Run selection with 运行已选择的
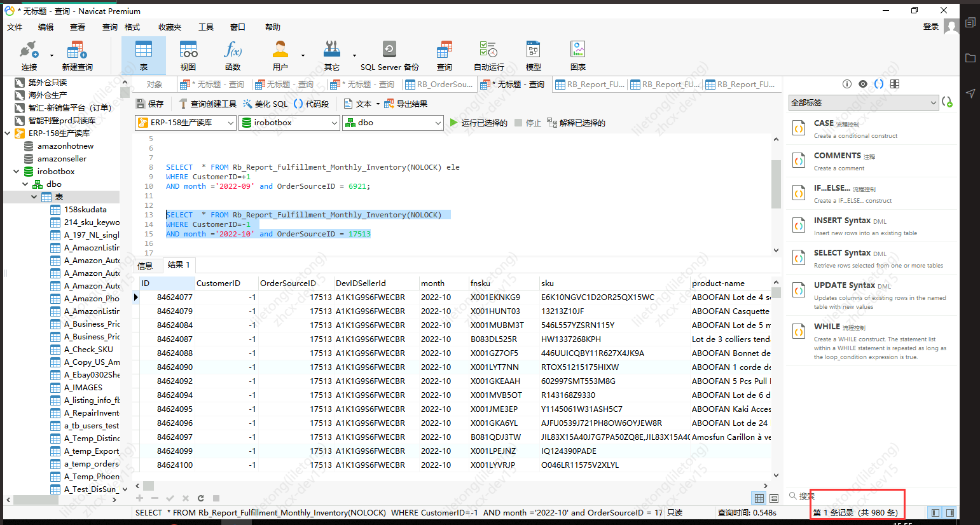Viewport: 980px width, 525px height. pyautogui.click(x=478, y=123)
